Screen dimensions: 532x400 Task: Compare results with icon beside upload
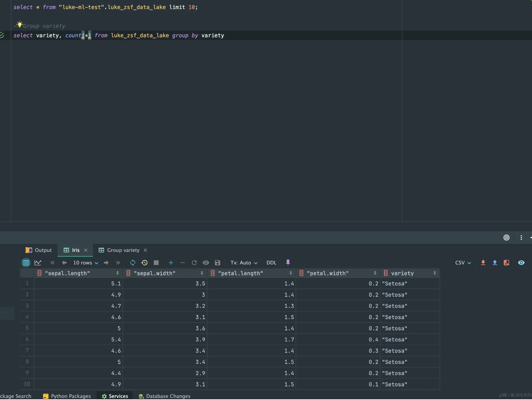click(x=507, y=263)
